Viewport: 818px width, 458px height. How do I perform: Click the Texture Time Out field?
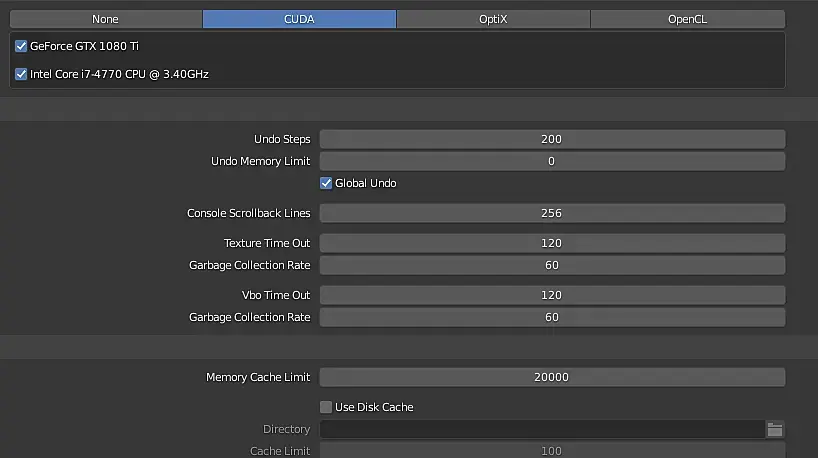point(551,243)
